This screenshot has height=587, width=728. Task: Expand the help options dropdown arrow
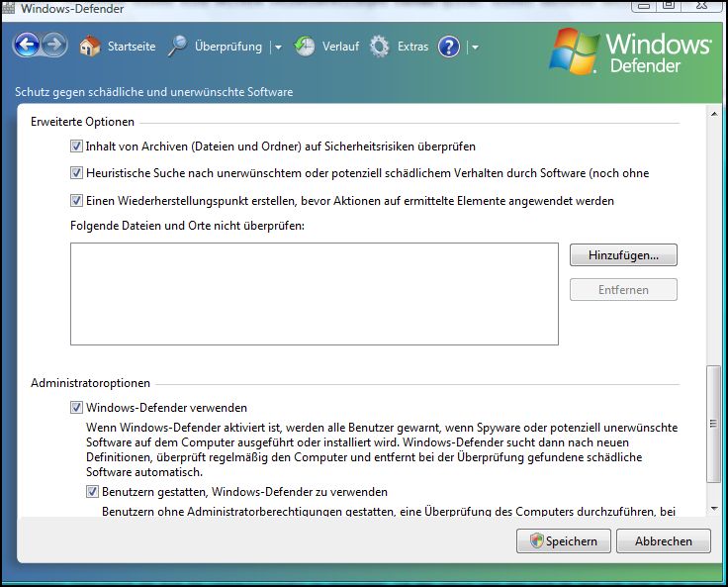coord(476,47)
